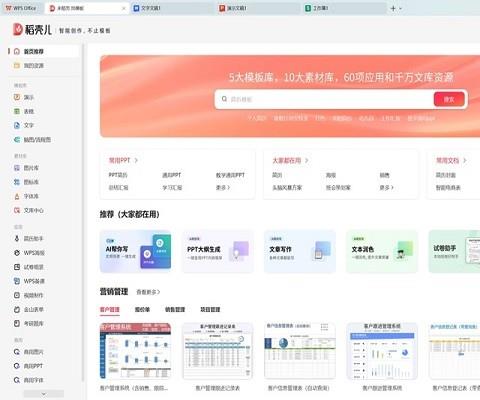The width and height of the screenshot is (480, 400).
Task: Open 商用图片 commercial images icon
Action: tap(17, 352)
